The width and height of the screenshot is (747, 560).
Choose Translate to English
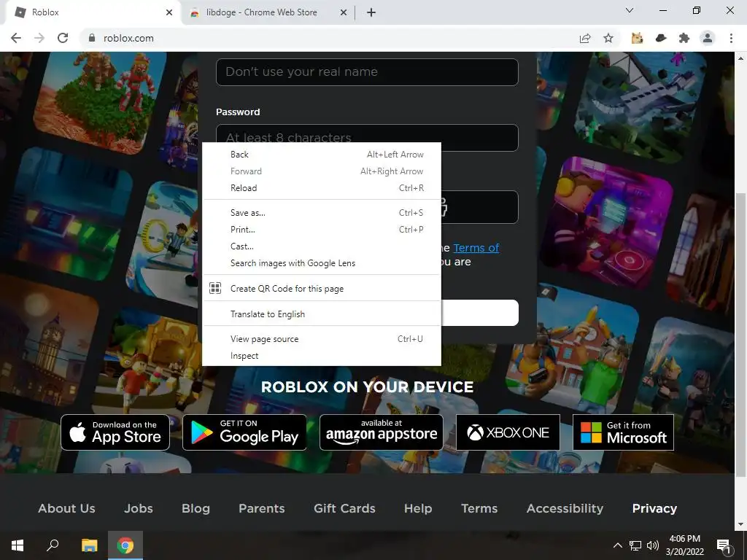(322, 314)
